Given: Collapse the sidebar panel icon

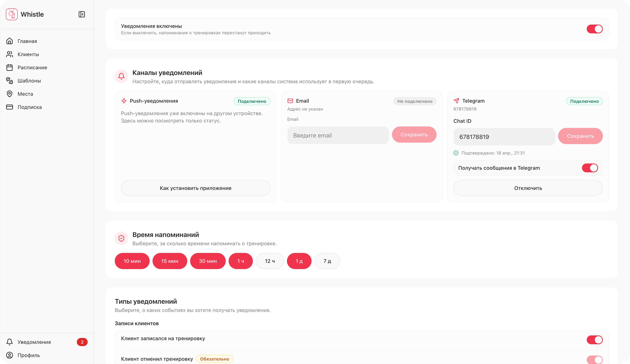Looking at the screenshot, I should pyautogui.click(x=82, y=14).
